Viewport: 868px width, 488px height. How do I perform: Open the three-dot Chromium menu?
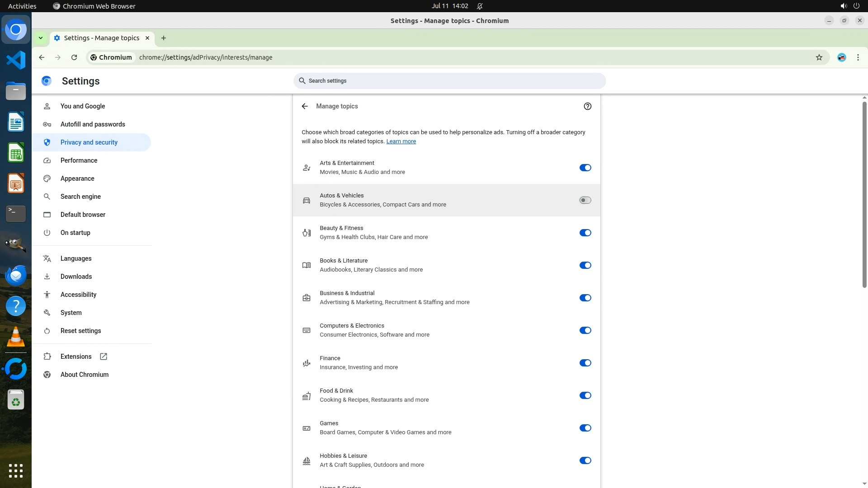pos(858,57)
